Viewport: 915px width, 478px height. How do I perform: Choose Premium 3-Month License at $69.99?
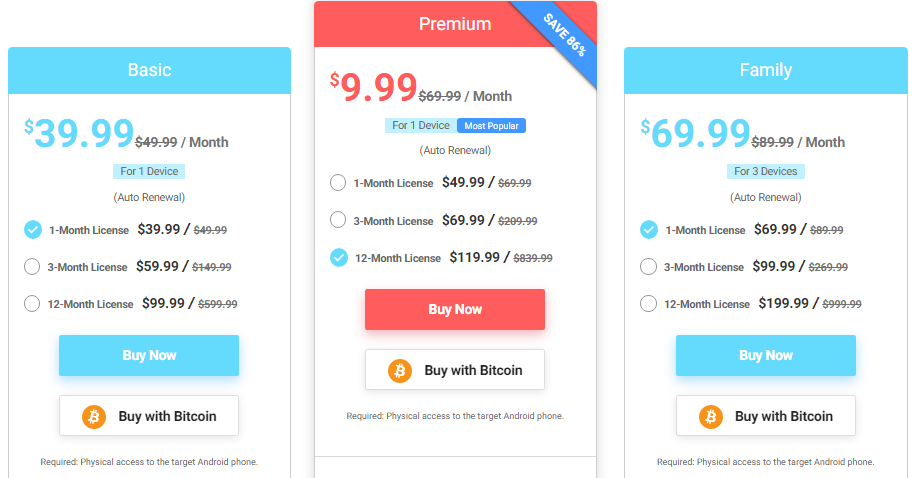click(338, 220)
